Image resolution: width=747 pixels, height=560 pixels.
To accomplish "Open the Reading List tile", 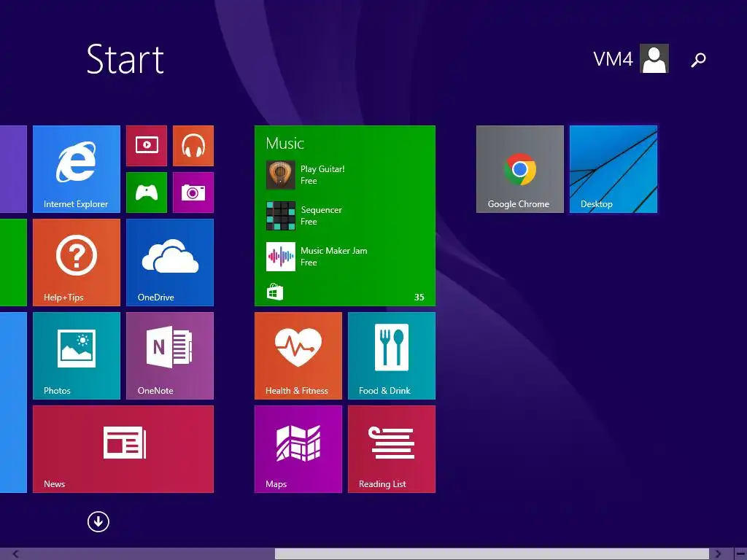I will (392, 449).
